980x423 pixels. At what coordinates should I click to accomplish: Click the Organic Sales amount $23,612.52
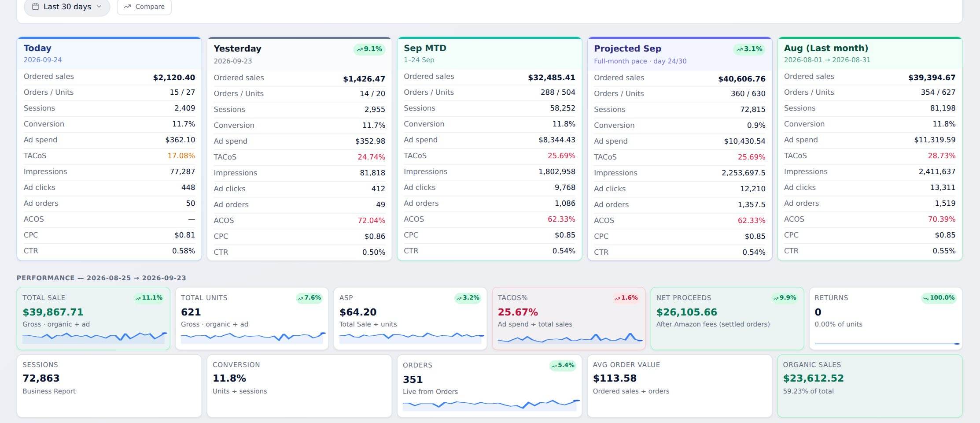click(x=814, y=378)
